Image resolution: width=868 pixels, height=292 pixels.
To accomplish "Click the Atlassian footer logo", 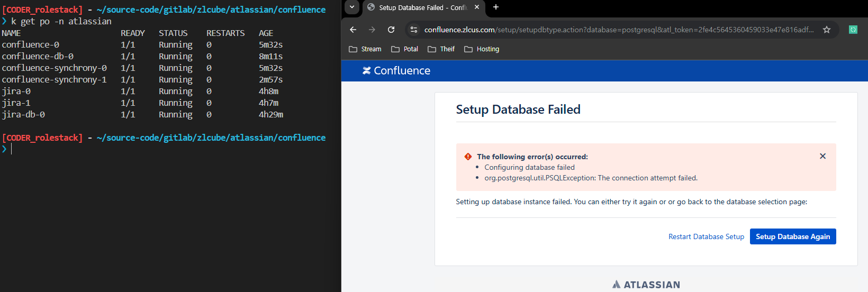I will coord(646,285).
